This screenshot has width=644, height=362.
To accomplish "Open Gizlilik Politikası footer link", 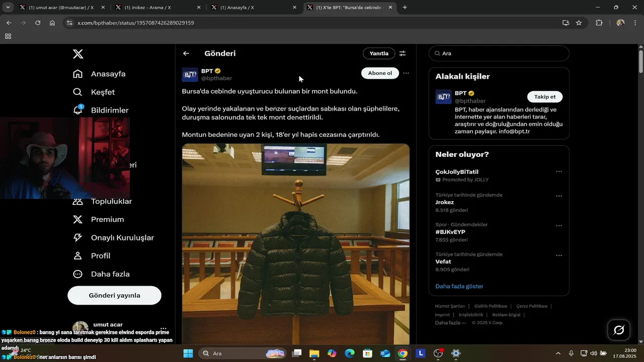I will [x=491, y=306].
